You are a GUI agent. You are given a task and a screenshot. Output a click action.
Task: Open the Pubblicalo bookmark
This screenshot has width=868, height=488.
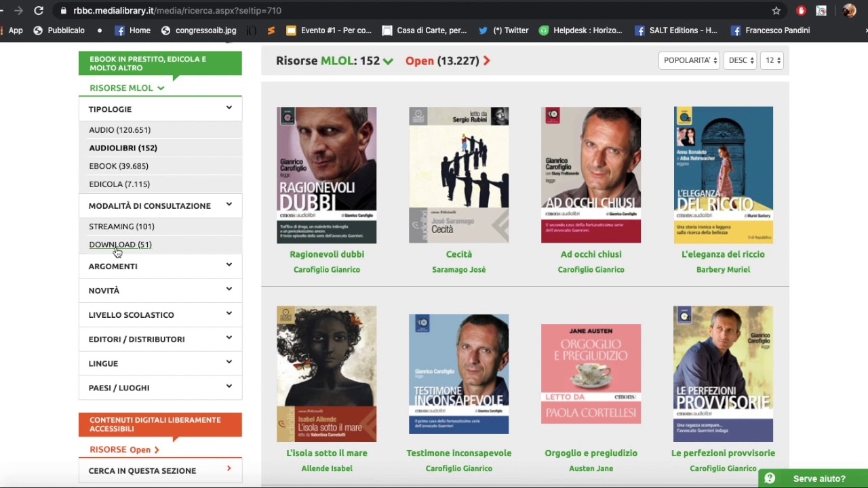click(x=59, y=30)
